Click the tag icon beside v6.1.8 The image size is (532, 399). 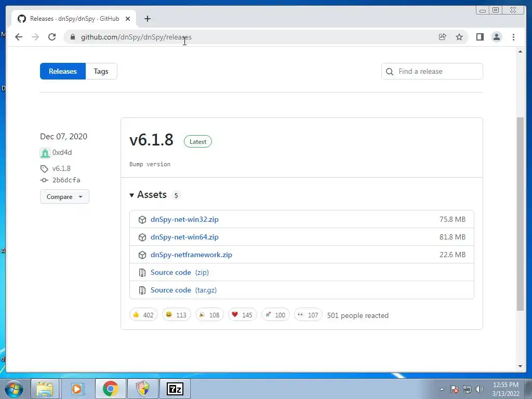[x=44, y=169]
